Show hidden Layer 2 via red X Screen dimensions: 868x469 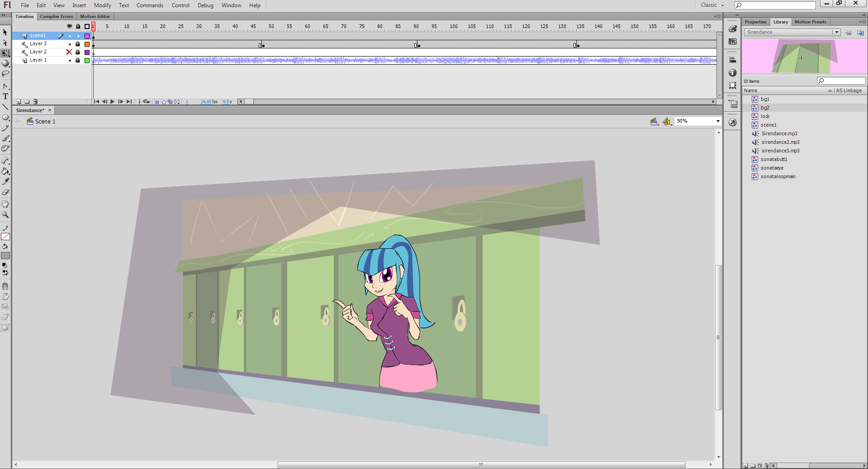pos(69,52)
